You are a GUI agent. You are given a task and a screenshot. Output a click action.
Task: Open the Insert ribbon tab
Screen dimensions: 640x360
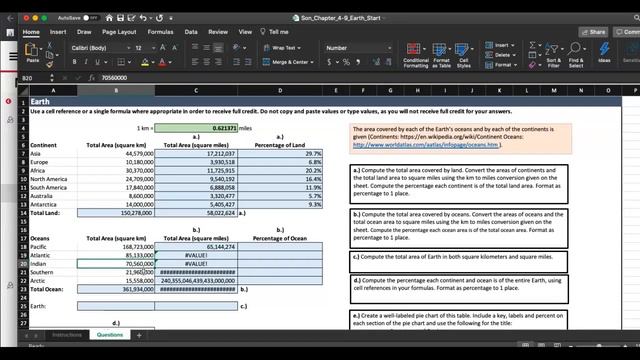click(58, 32)
